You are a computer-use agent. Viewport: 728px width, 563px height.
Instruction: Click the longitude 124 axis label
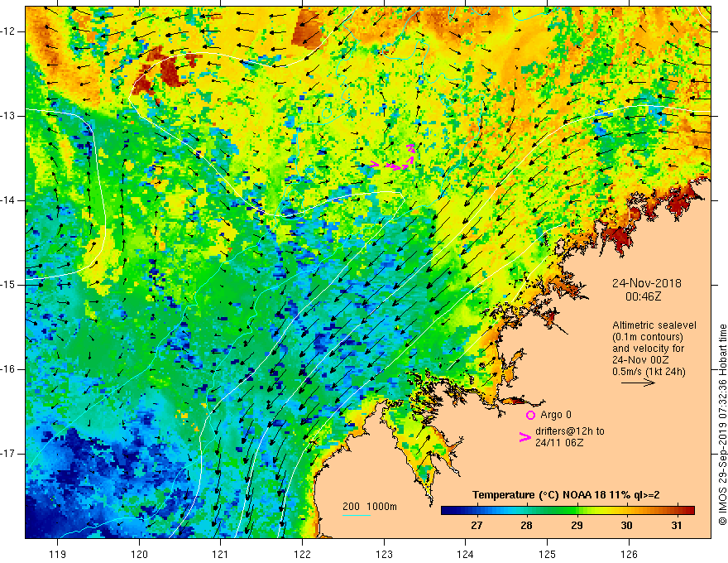466,554
